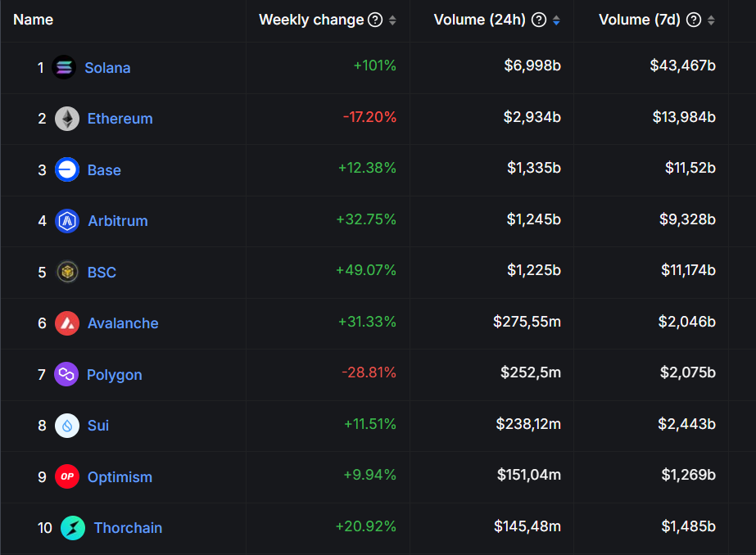Viewport: 756px width, 555px height.
Task: Select the $2,075b 7d volume value
Action: click(x=688, y=372)
